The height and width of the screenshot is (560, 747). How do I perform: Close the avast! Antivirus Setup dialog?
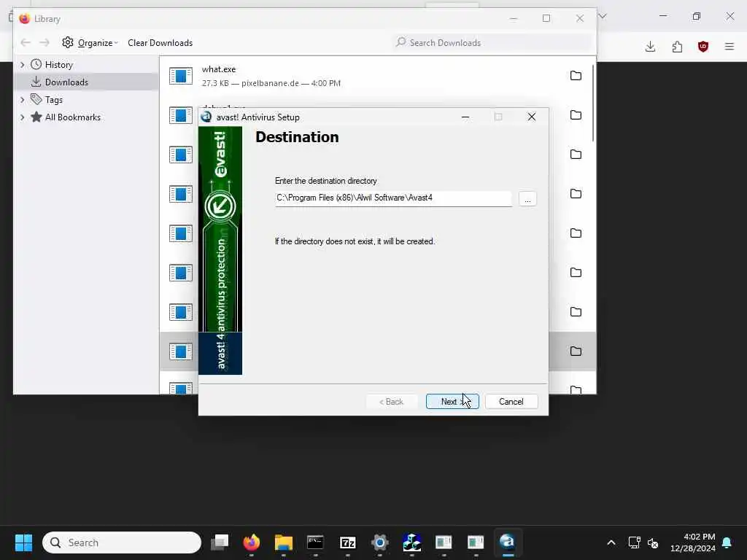pos(532,117)
